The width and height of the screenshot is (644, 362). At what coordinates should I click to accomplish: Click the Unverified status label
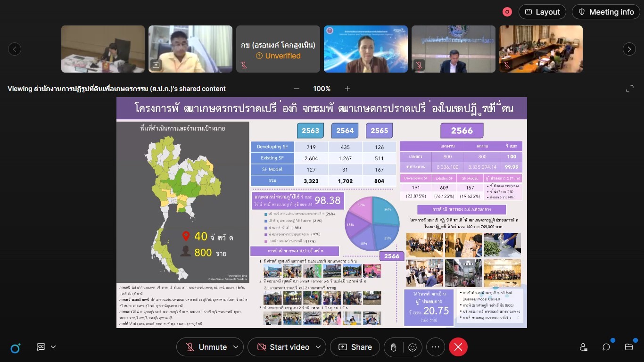(278, 56)
